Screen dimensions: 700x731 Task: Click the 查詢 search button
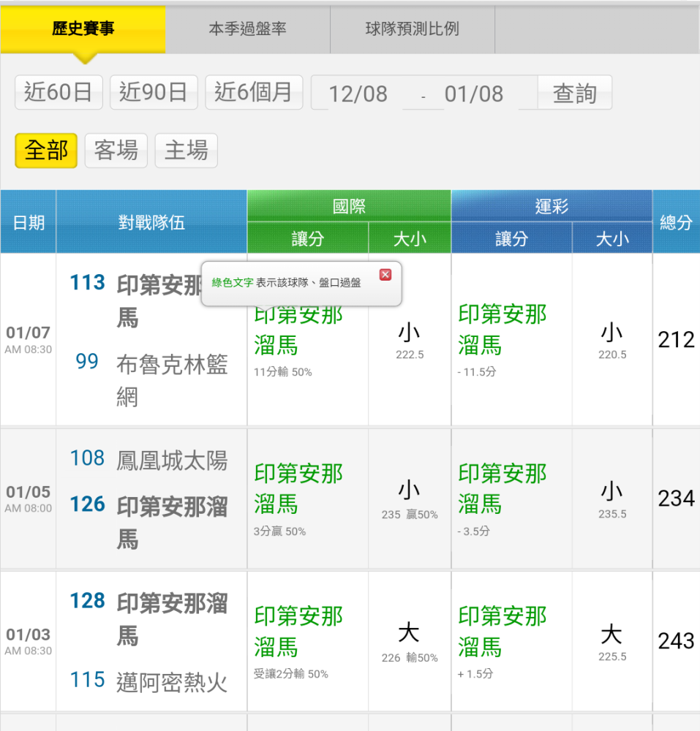click(575, 93)
